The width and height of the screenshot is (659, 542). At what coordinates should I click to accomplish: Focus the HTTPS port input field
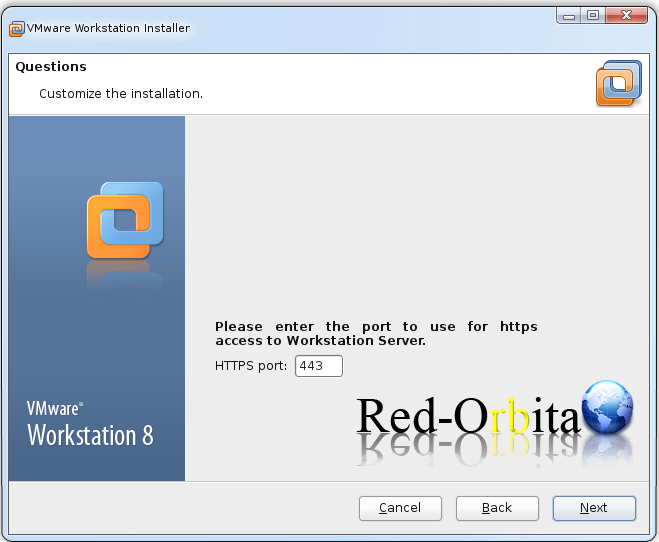319,366
